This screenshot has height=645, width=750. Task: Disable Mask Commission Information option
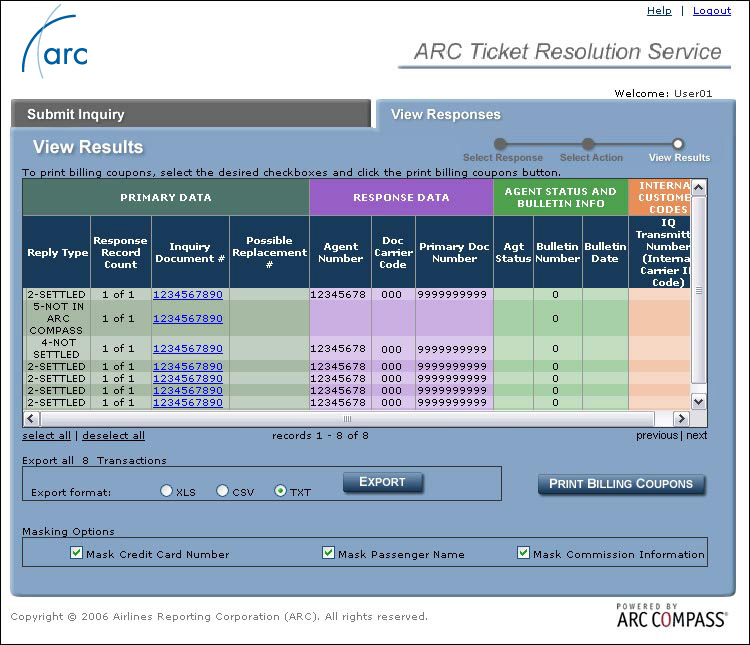click(523, 553)
